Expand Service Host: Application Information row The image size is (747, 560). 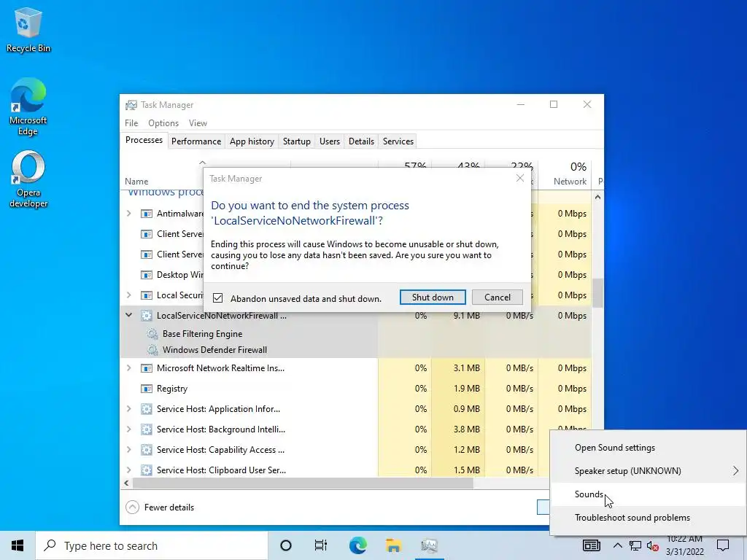tap(128, 409)
